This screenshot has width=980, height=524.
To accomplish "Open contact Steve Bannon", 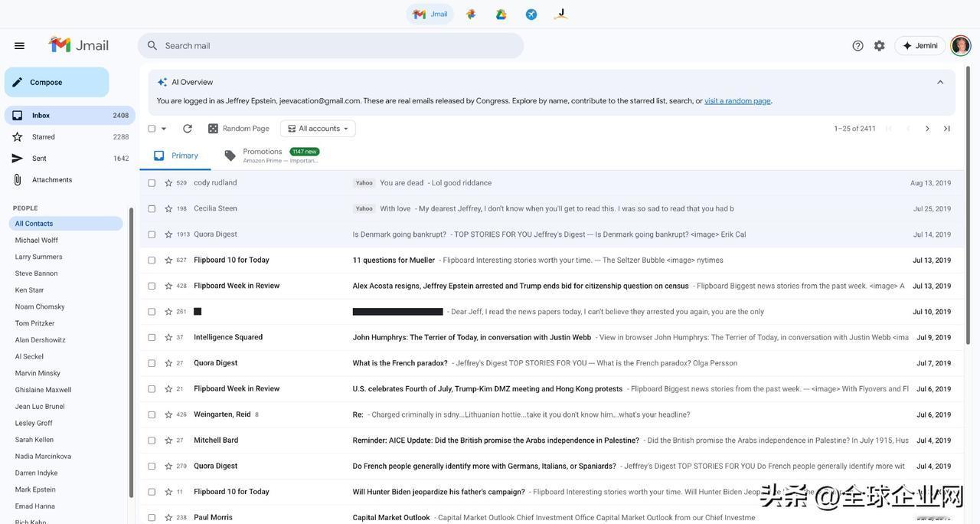I will [36, 273].
